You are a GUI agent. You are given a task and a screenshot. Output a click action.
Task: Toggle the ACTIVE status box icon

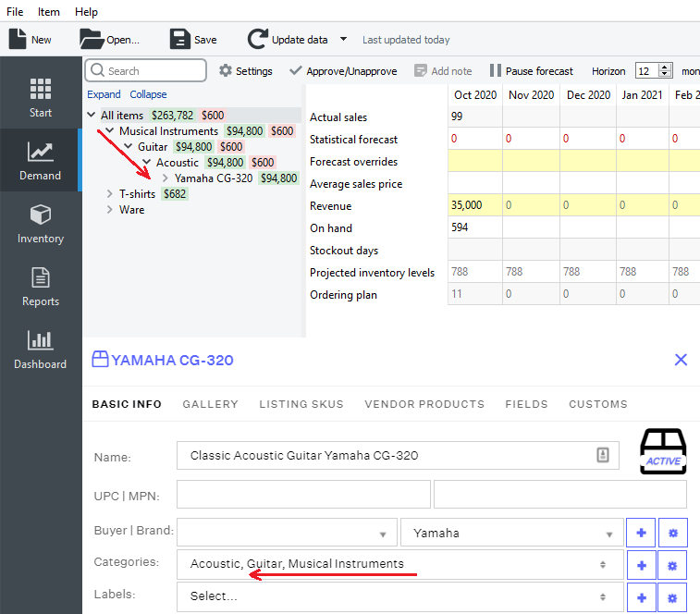pyautogui.click(x=662, y=453)
